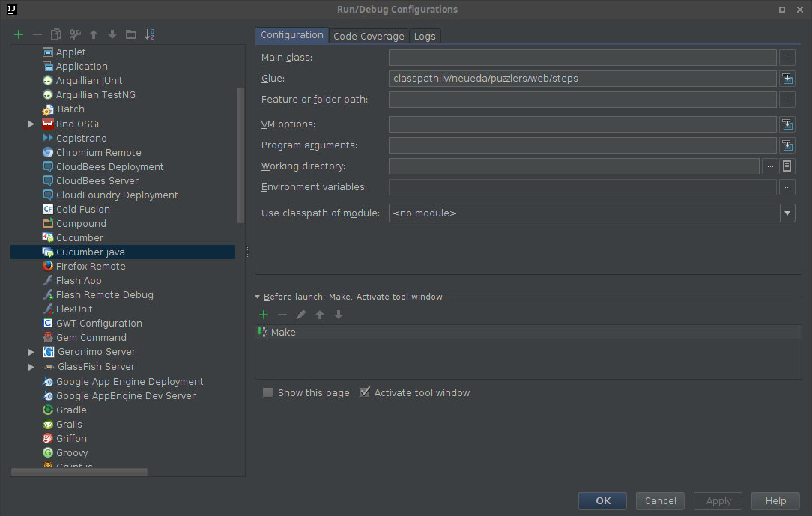Cancel the configuration dialog
The height and width of the screenshot is (516, 812).
tap(660, 501)
